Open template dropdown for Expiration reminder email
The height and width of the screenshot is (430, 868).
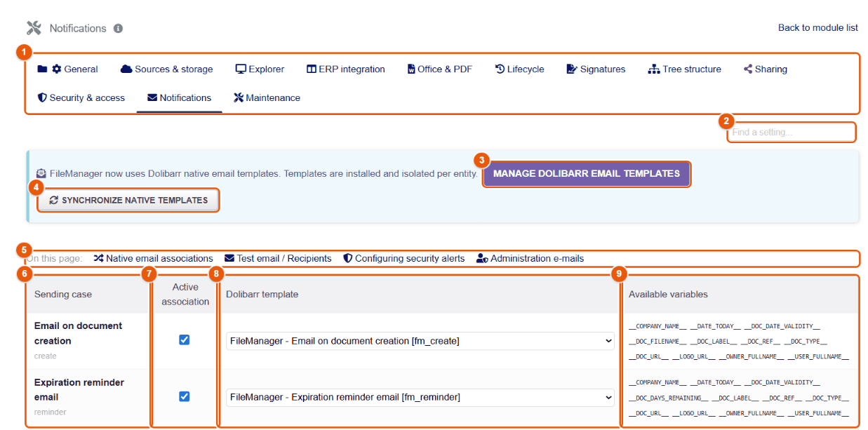[420, 397]
